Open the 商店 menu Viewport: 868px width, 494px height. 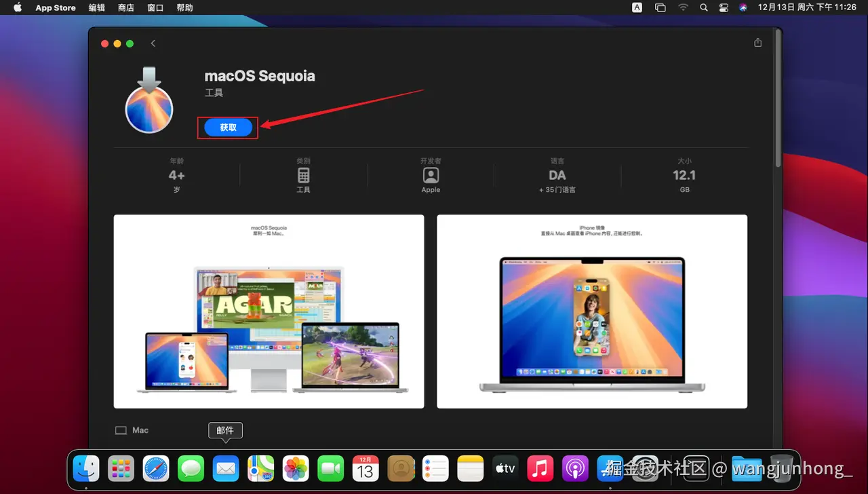tap(126, 7)
